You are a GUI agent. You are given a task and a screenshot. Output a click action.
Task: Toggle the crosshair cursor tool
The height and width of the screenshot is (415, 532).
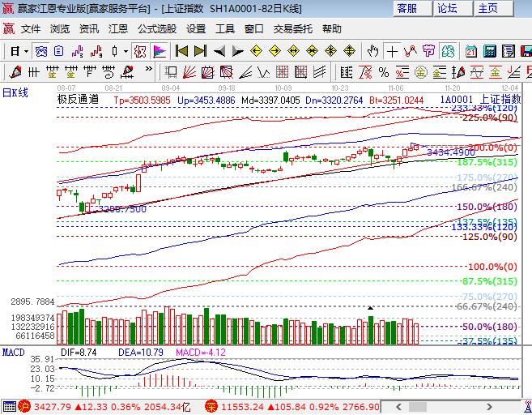pos(393,51)
